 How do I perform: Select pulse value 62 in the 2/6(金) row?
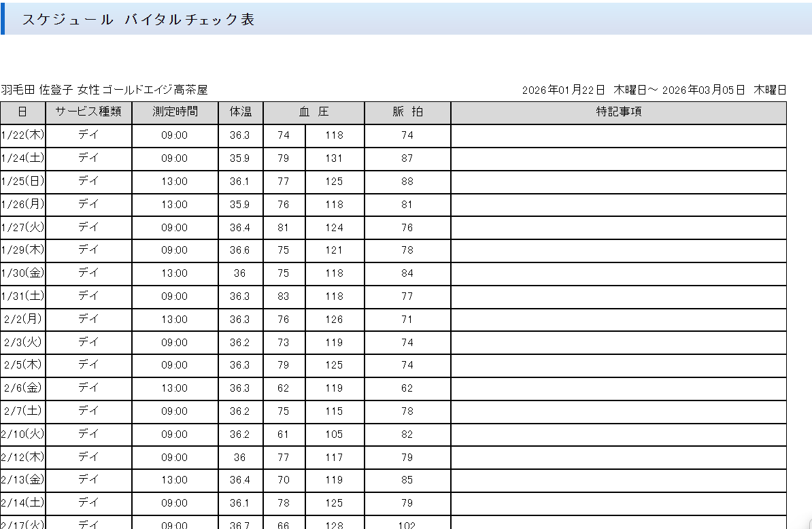pos(407,388)
